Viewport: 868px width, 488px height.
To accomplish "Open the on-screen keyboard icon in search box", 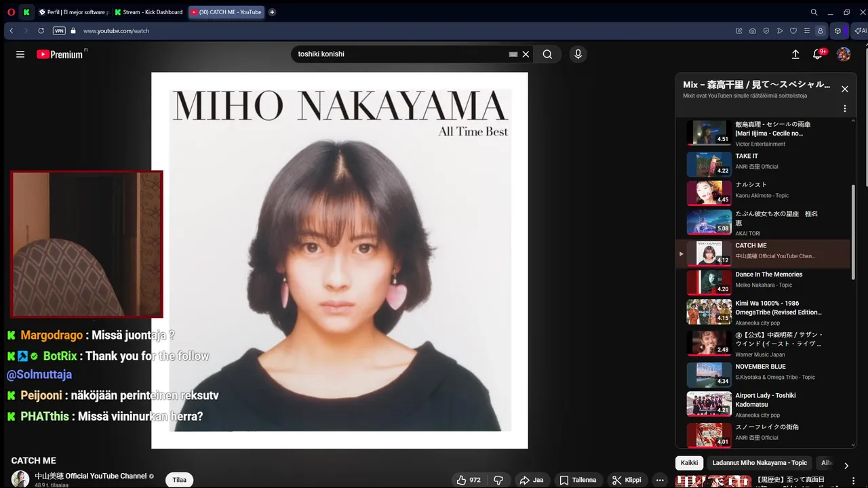I will click(x=513, y=54).
